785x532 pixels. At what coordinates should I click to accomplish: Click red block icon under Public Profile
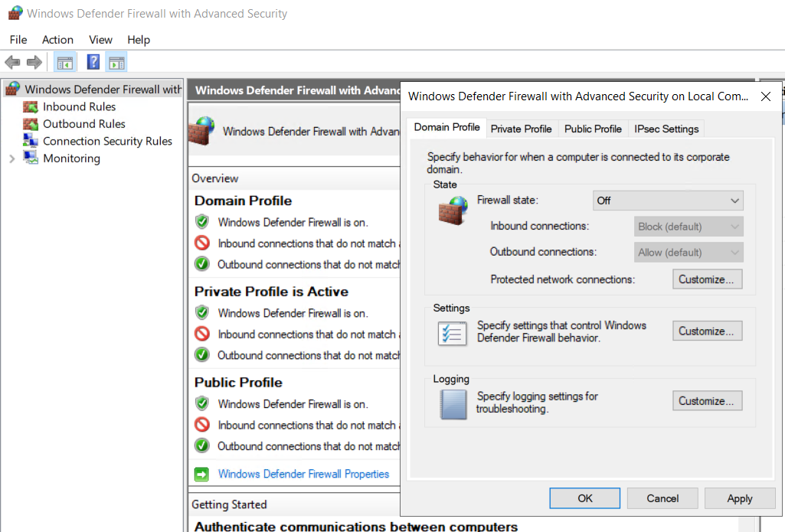201,424
